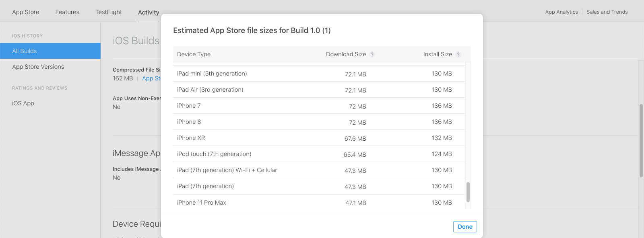
Task: Click the iPad mini (5th generation) row
Action: [x=319, y=74]
